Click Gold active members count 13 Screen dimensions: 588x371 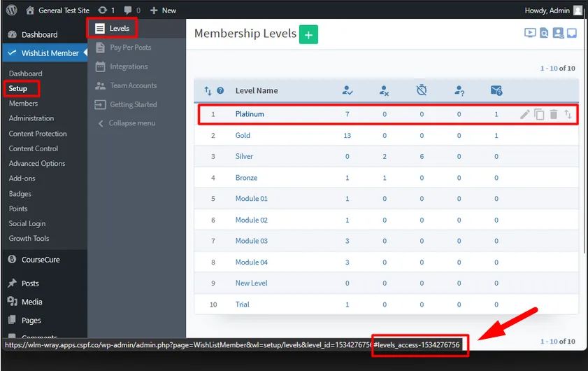click(x=347, y=136)
